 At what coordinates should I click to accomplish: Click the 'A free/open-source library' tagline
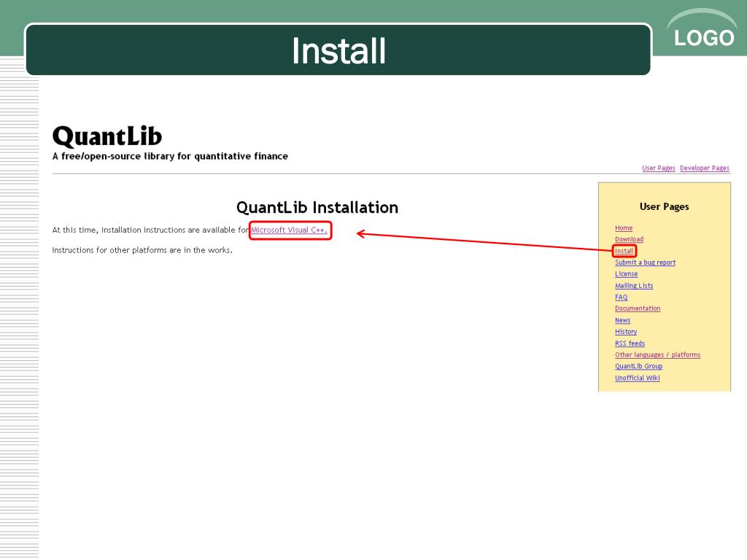pyautogui.click(x=170, y=156)
